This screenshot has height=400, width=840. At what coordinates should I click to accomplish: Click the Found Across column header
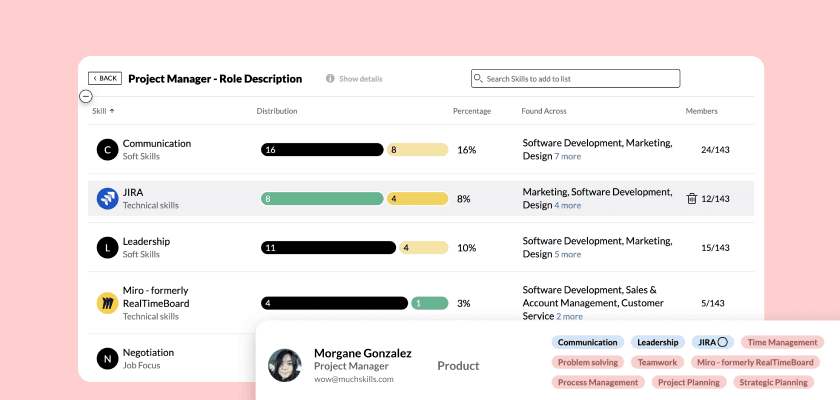coord(544,111)
